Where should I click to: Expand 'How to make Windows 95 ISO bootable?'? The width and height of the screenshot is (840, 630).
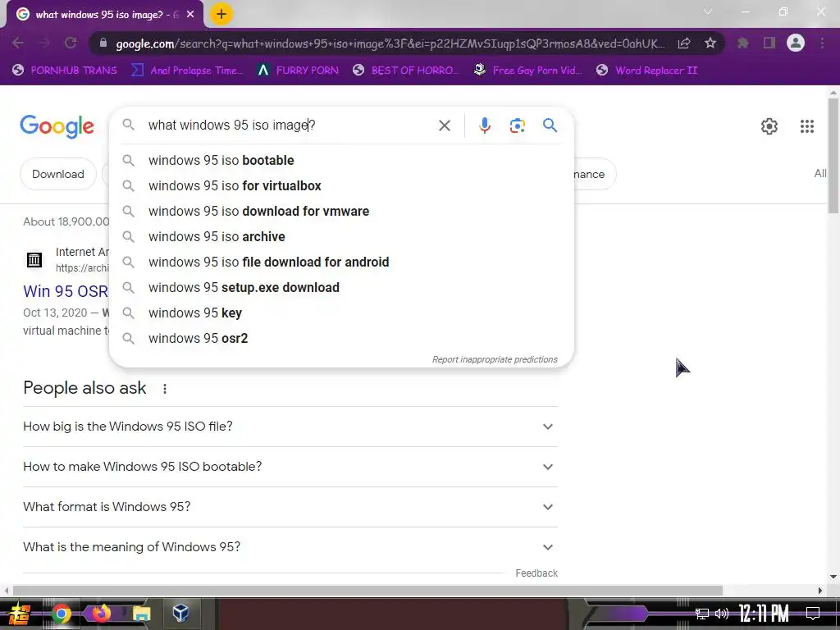coord(290,467)
